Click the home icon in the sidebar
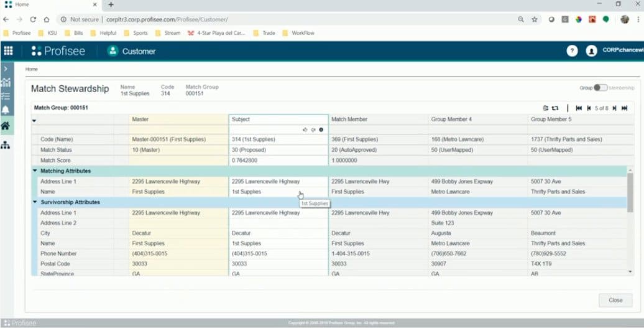644x328 pixels. (x=6, y=126)
